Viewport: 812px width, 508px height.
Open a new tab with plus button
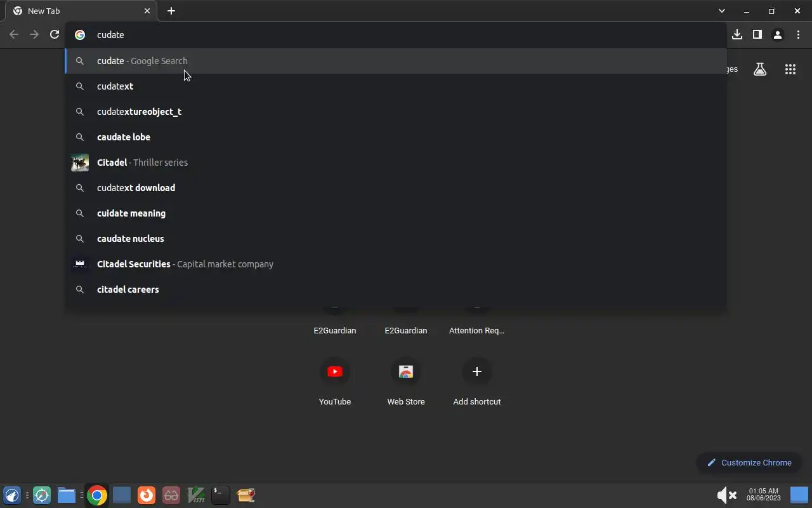(171, 11)
